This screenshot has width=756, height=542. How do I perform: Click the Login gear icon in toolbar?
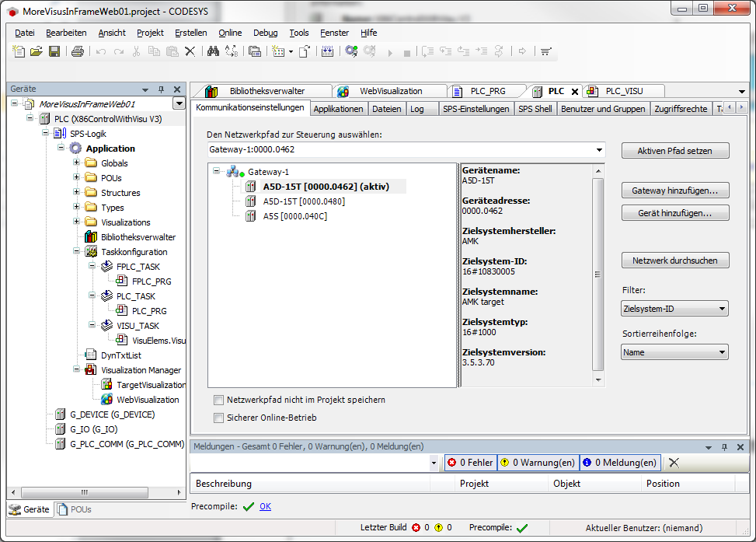[351, 51]
